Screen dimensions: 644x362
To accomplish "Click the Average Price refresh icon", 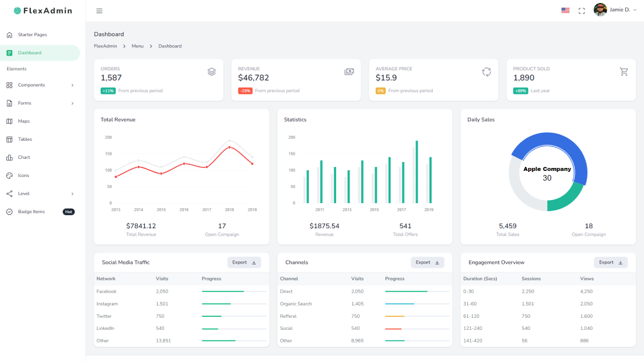I will (x=487, y=72).
